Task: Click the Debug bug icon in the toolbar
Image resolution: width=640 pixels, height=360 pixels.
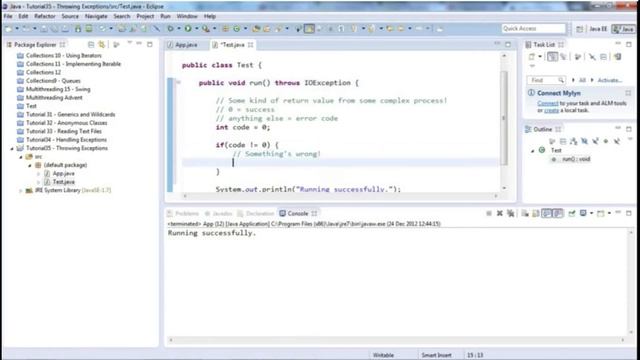Action: [171, 29]
